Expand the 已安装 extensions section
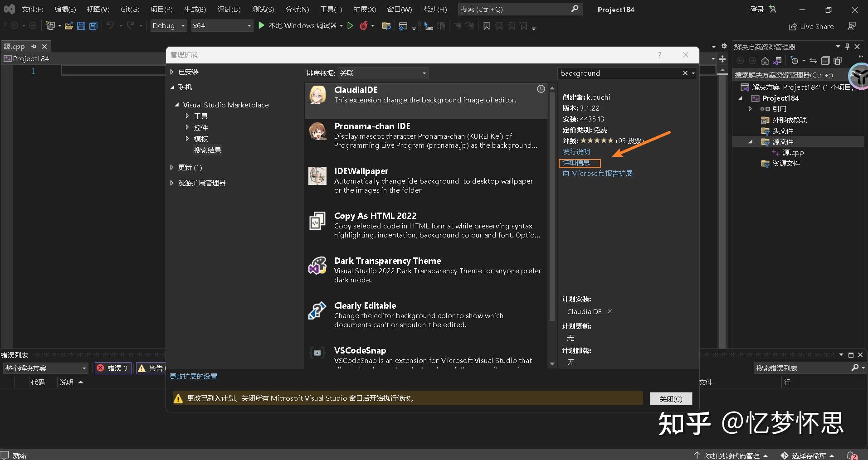Screen dimensions: 868x460 coord(172,71)
